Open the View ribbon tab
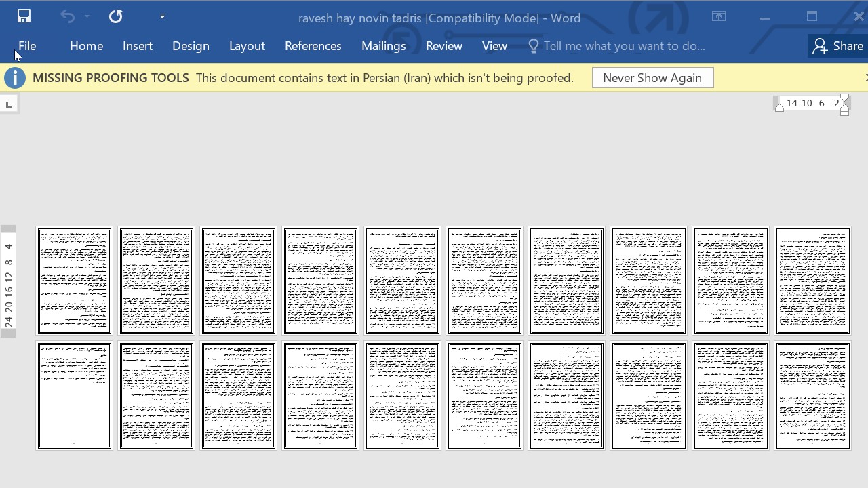The height and width of the screenshot is (488, 868). click(494, 46)
